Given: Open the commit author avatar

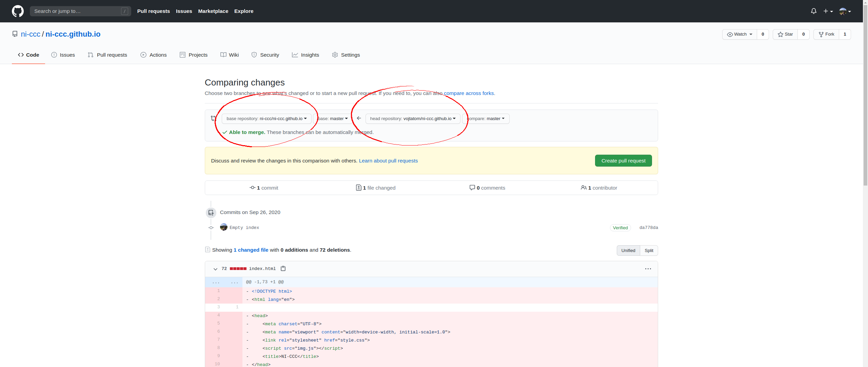Looking at the screenshot, I should tap(224, 227).
